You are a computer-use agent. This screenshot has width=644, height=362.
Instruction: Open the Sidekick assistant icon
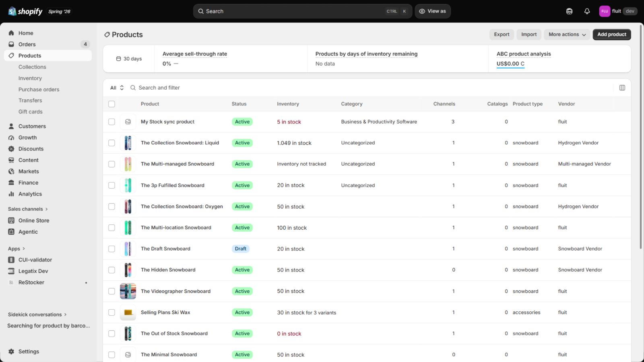pos(569,11)
